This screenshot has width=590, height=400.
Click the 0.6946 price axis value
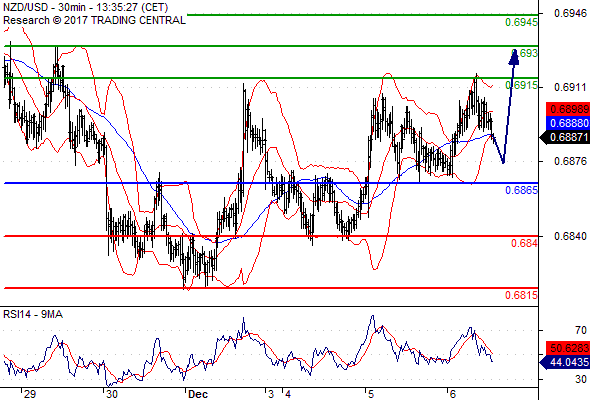[570, 14]
